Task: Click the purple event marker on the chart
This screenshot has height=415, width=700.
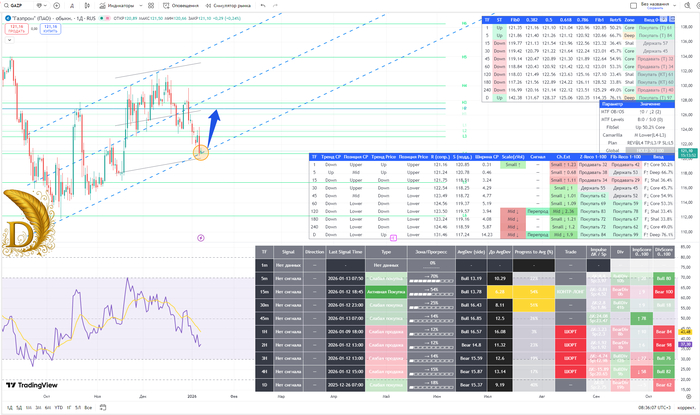Action: click(x=202, y=237)
